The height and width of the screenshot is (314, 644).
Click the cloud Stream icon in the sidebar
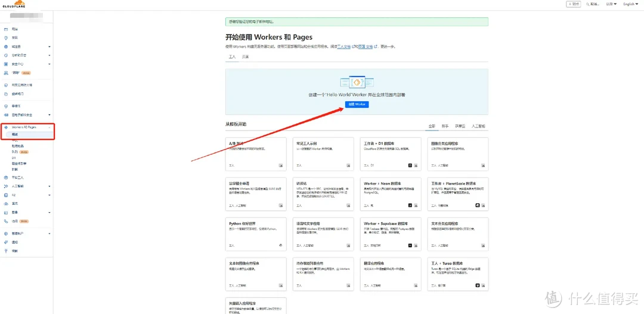coord(6,204)
